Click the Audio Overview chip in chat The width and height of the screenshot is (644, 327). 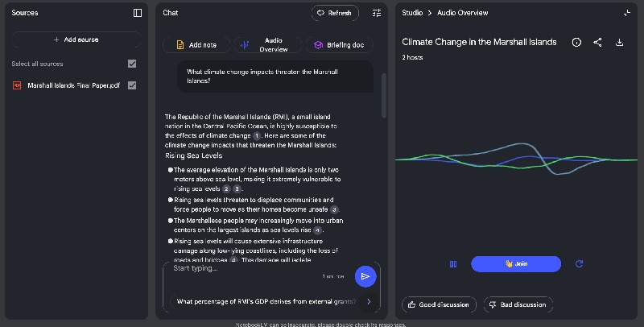(267, 45)
